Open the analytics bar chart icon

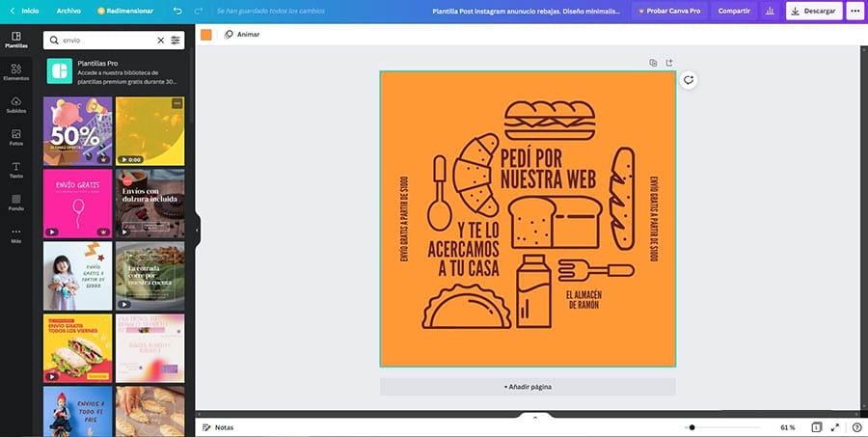pos(770,11)
